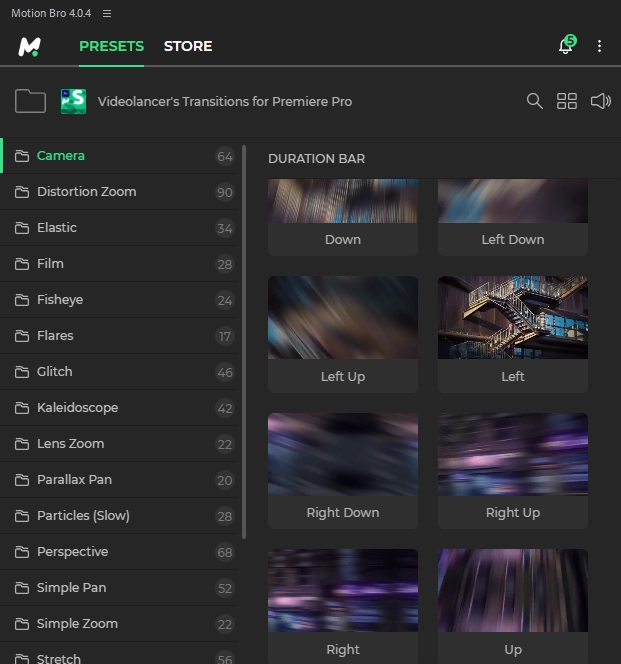This screenshot has height=664, width=621.
Task: Select the Fisheye category
Action: coord(120,300)
